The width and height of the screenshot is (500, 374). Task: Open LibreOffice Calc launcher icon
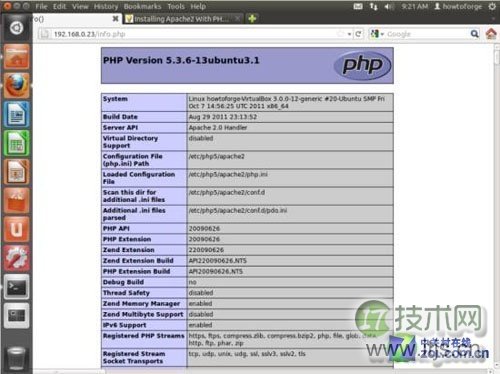point(16,143)
